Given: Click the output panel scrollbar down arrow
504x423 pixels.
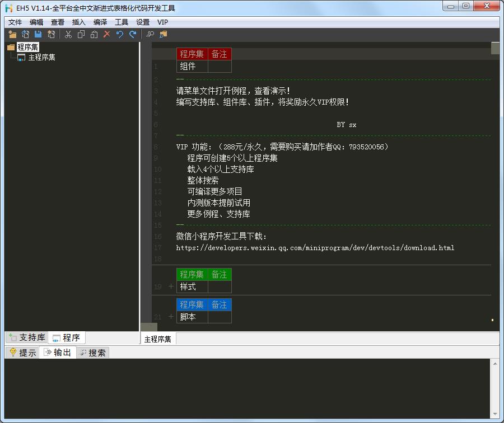Looking at the screenshot, I should (x=495, y=414).
